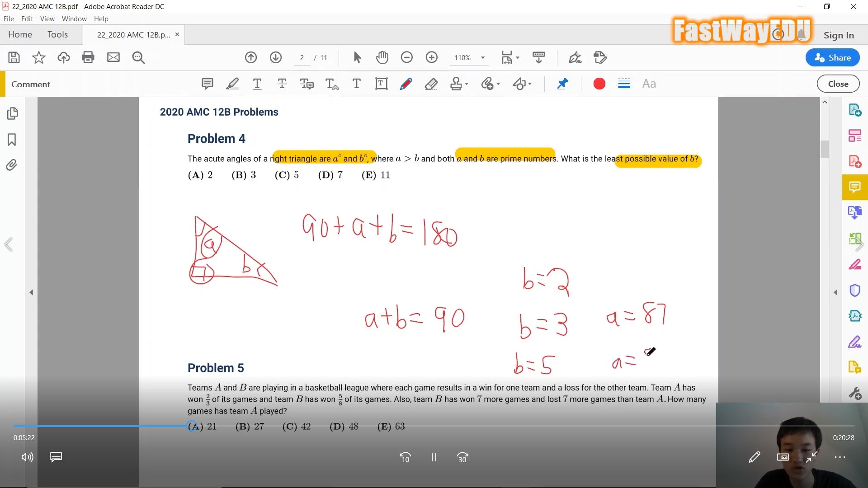868x488 pixels.
Task: Choose the Hand pan tool
Action: (382, 57)
